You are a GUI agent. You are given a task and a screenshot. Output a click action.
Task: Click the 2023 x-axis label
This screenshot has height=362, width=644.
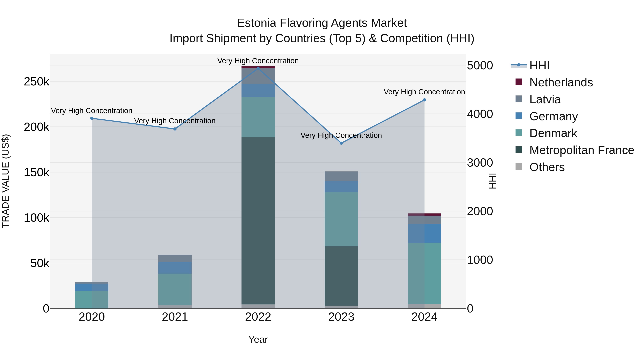click(x=341, y=317)
